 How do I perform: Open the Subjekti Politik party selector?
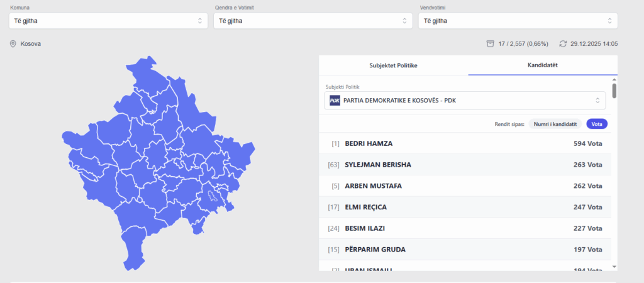[465, 101]
